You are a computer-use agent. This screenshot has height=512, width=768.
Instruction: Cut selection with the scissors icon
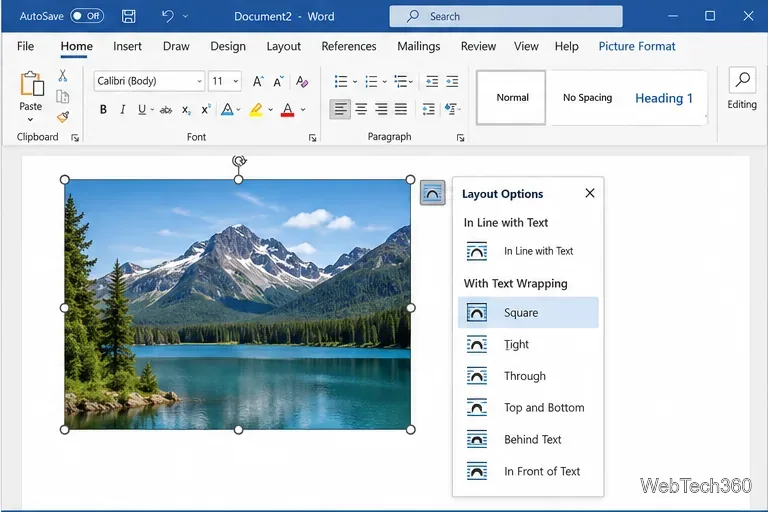point(63,75)
